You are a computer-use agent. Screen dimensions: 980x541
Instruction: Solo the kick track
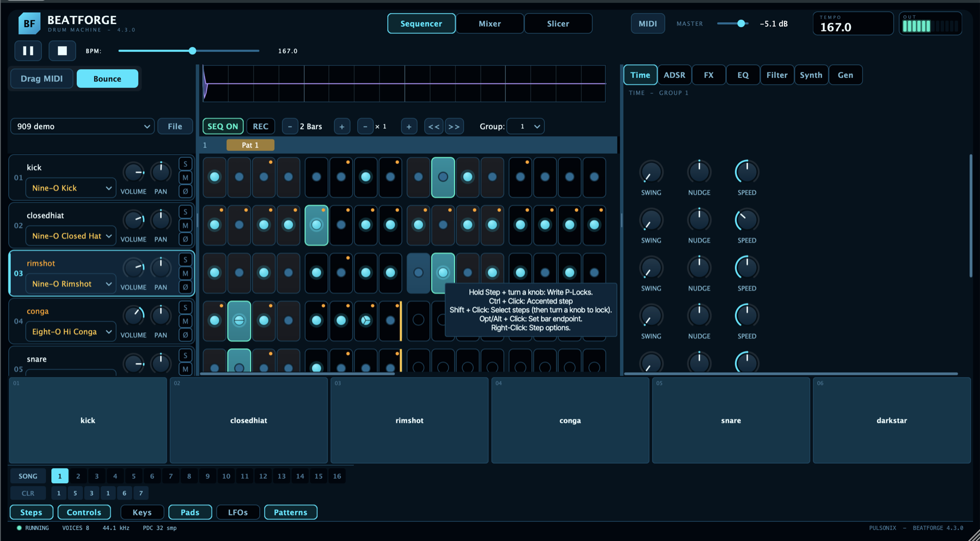[185, 164]
